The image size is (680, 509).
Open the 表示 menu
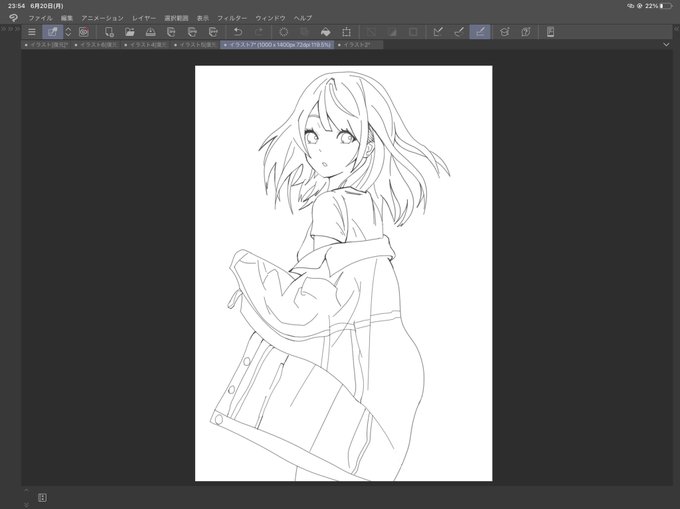(x=203, y=18)
